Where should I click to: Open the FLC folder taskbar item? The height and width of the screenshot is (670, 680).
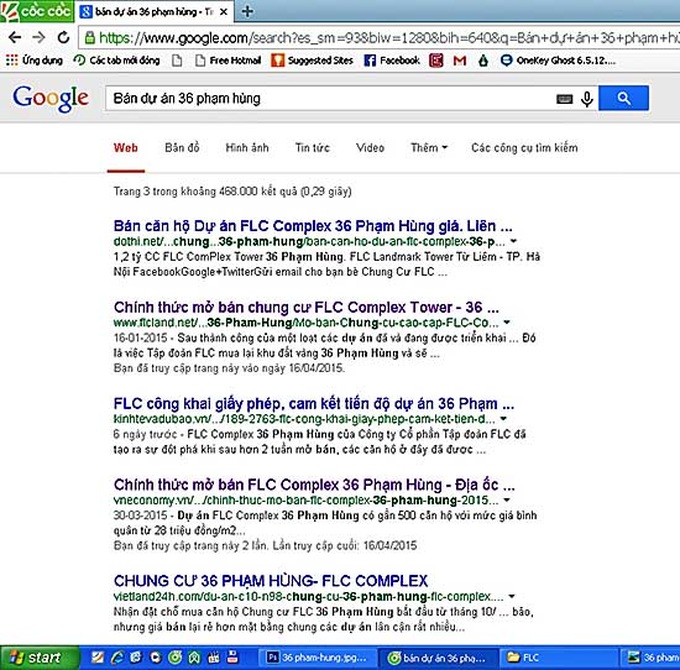(559, 658)
